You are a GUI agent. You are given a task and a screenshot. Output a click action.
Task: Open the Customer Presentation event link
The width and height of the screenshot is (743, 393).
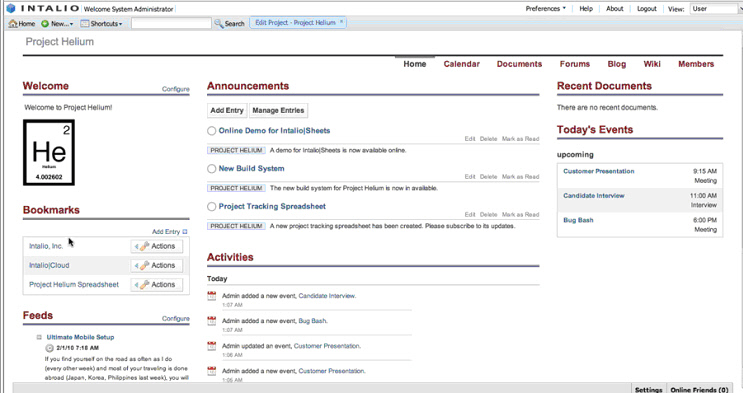[598, 171]
